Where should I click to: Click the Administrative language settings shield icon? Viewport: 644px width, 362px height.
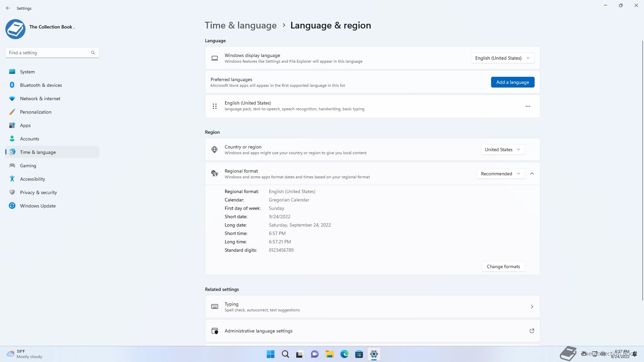pyautogui.click(x=215, y=331)
